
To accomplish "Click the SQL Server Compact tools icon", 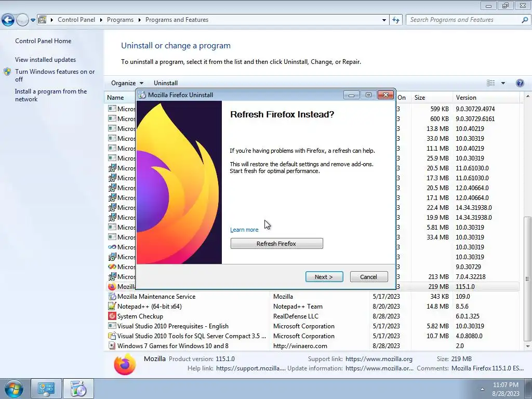I will coord(112,336).
